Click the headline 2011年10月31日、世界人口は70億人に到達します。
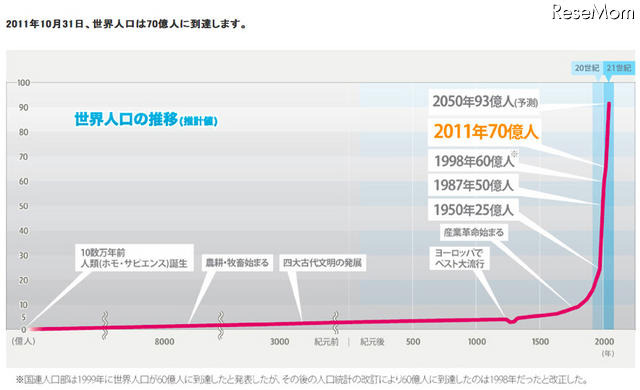 [126, 24]
